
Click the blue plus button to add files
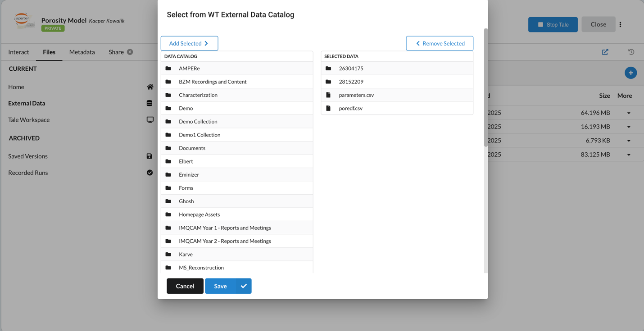point(630,73)
